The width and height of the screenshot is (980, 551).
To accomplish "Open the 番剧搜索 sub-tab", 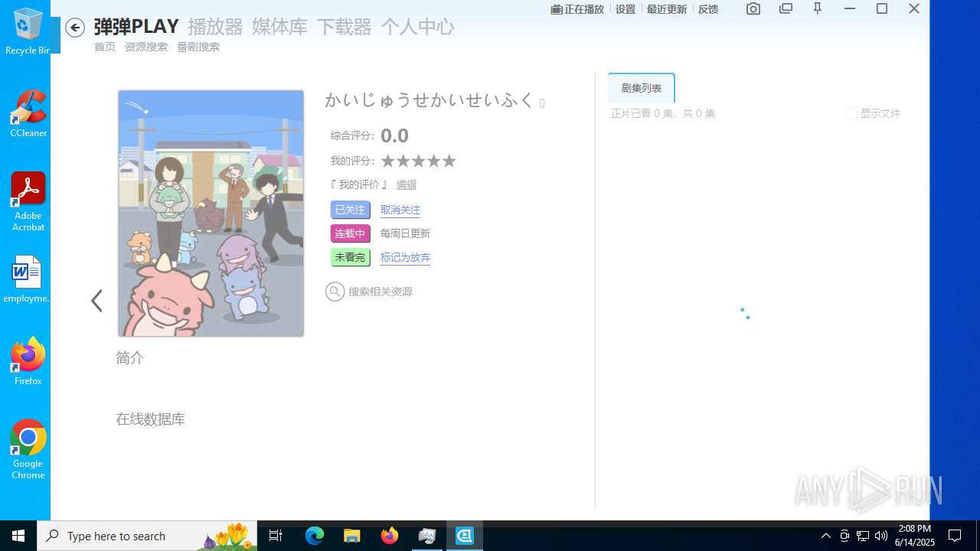I will 198,47.
